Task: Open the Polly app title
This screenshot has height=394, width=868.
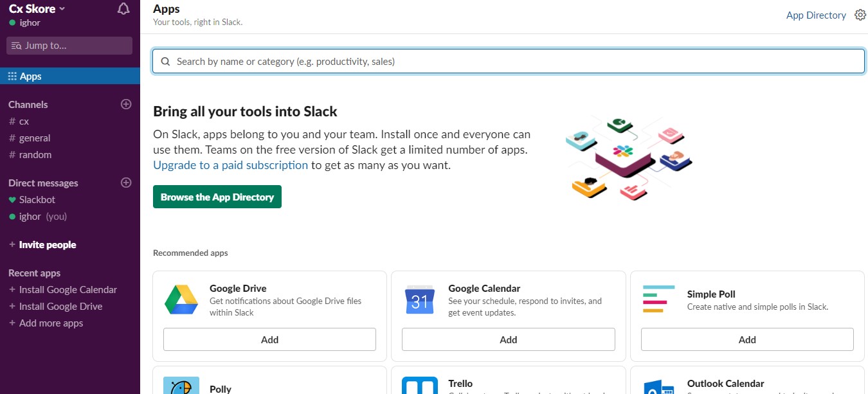Action: [x=221, y=388]
